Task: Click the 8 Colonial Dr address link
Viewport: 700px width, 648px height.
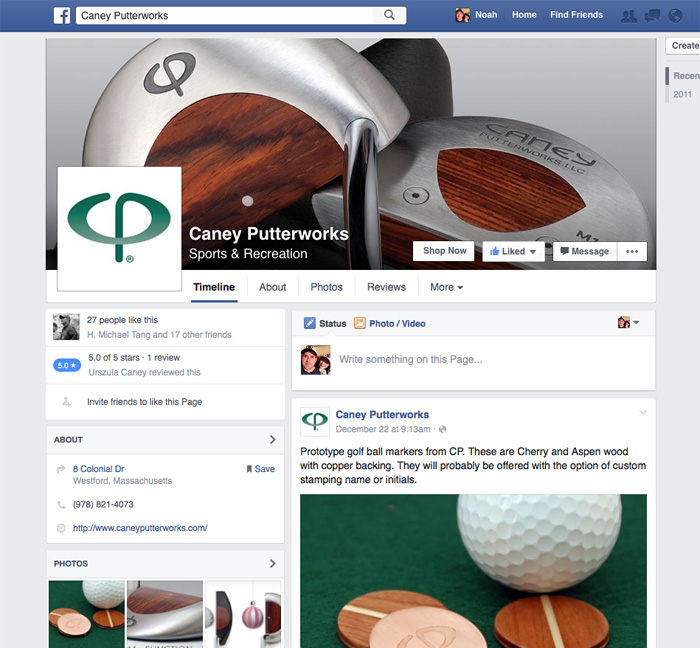Action: pyautogui.click(x=99, y=469)
